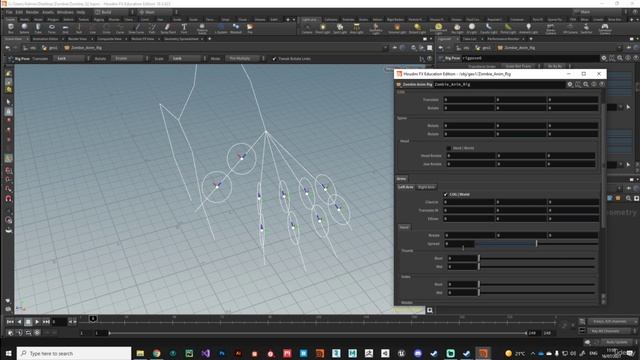Select the Font shelf tool

pyautogui.click(x=184, y=28)
